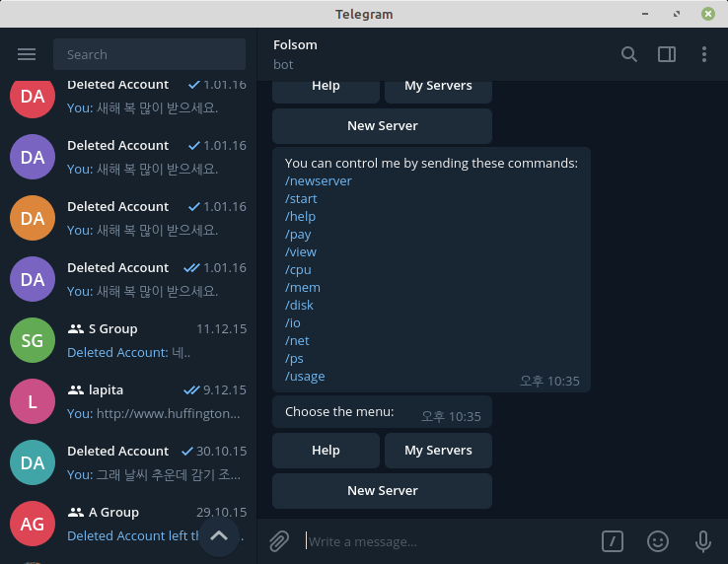The height and width of the screenshot is (564, 728).
Task: Click the /disk command link
Action: click(299, 305)
